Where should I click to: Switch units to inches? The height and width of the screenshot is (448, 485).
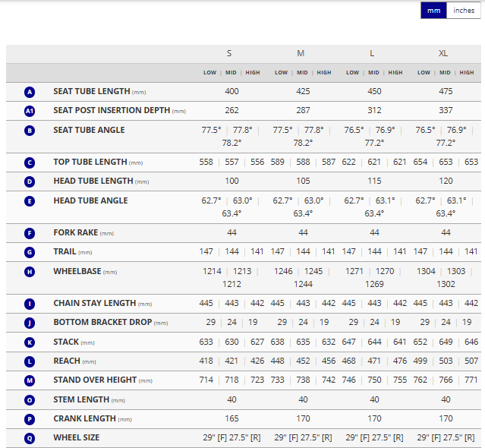coord(464,11)
